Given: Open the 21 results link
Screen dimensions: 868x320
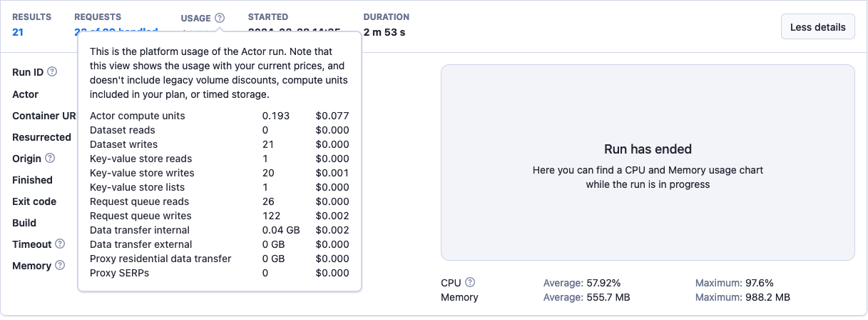Looking at the screenshot, I should coord(18,31).
